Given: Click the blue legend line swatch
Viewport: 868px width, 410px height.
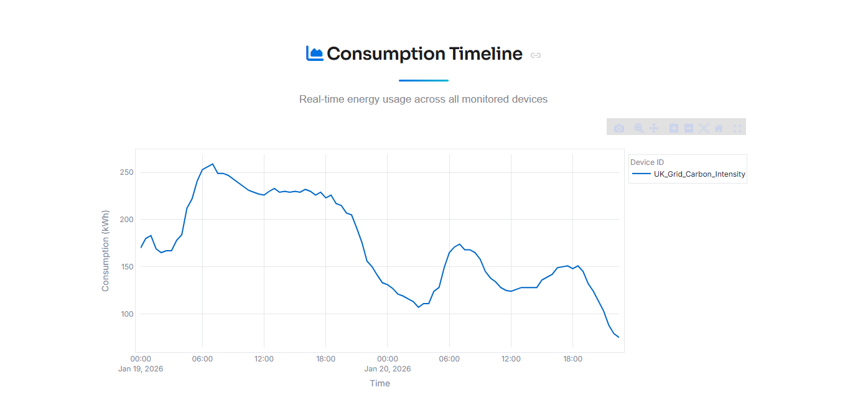Looking at the screenshot, I should (x=641, y=174).
